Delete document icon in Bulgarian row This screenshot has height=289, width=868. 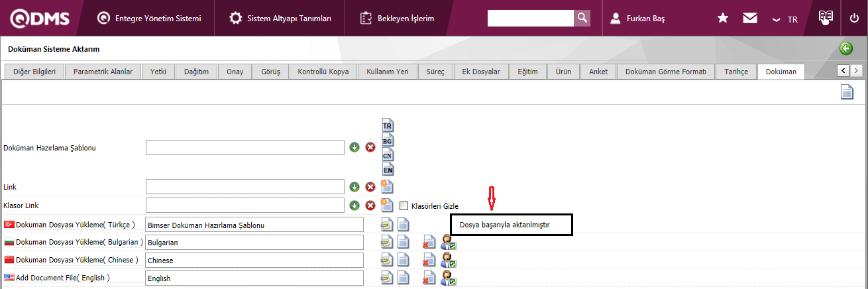click(429, 243)
